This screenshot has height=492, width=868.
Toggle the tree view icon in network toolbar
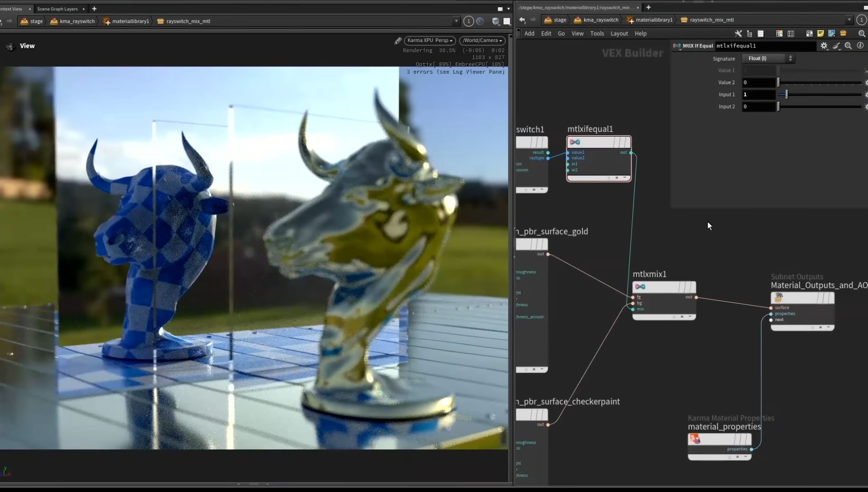[x=750, y=33]
